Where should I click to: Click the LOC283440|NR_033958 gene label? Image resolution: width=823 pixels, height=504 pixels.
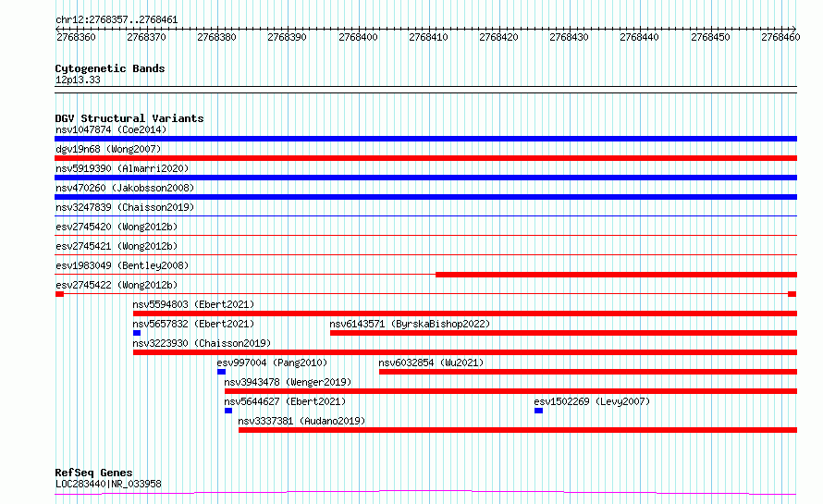[108, 484]
